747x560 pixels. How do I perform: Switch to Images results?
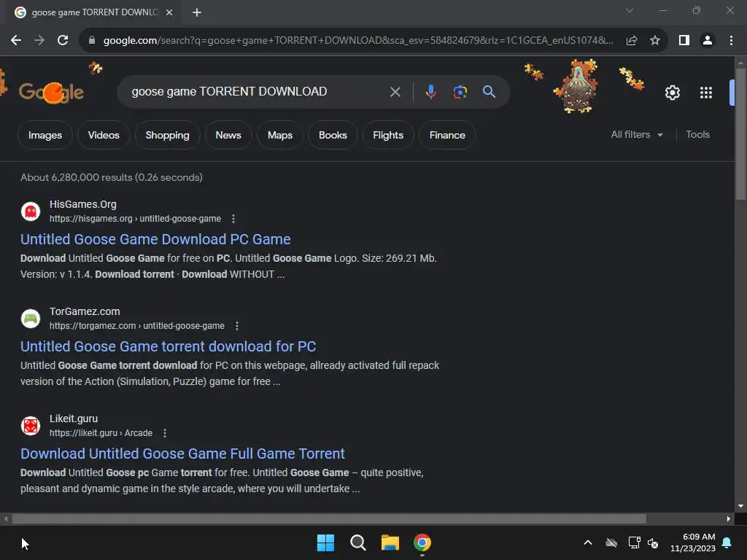tap(44, 135)
